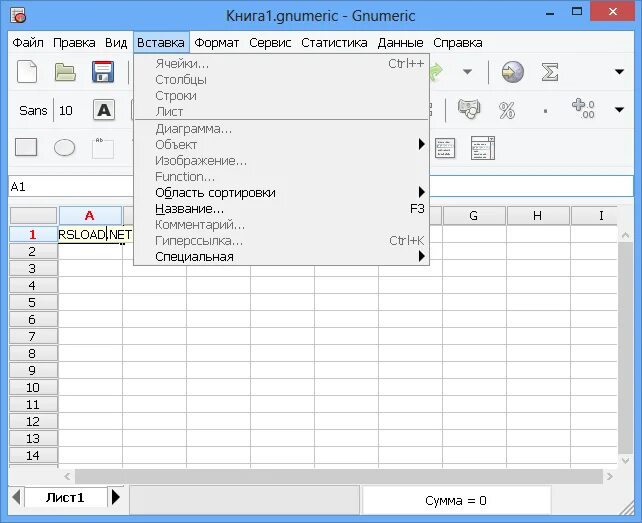Click the bold A font button
The width and height of the screenshot is (642, 523).
104,110
